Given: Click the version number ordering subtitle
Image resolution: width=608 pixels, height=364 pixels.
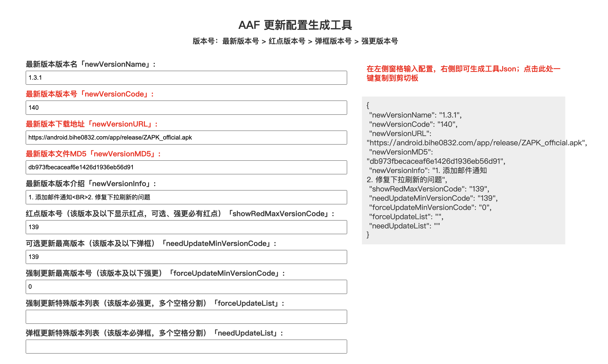Looking at the screenshot, I should pyautogui.click(x=295, y=41).
